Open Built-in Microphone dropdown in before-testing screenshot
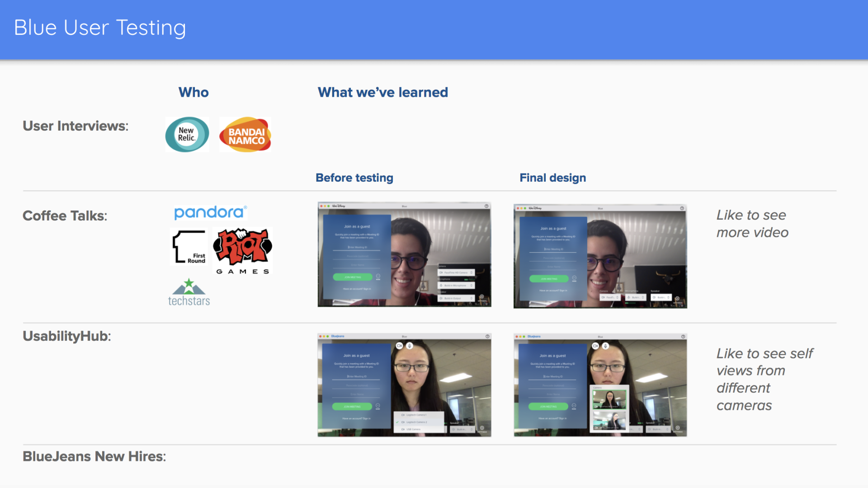 pos(456,286)
